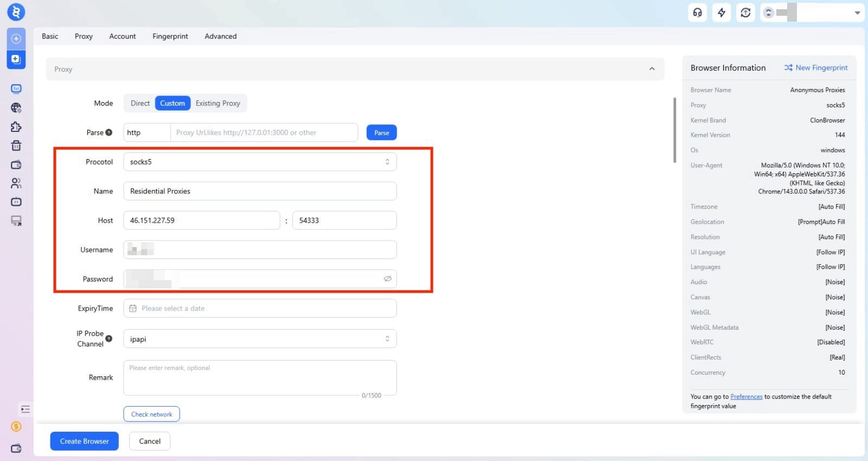The image size is (868, 461).
Task: Switch to the Account tab
Action: click(x=123, y=36)
